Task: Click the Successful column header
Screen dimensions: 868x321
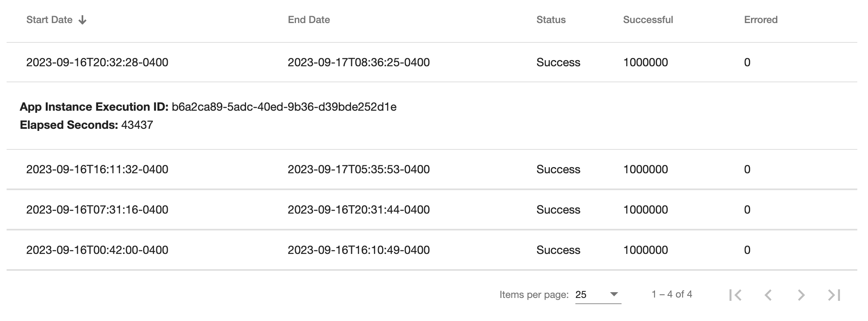Action: pos(647,20)
